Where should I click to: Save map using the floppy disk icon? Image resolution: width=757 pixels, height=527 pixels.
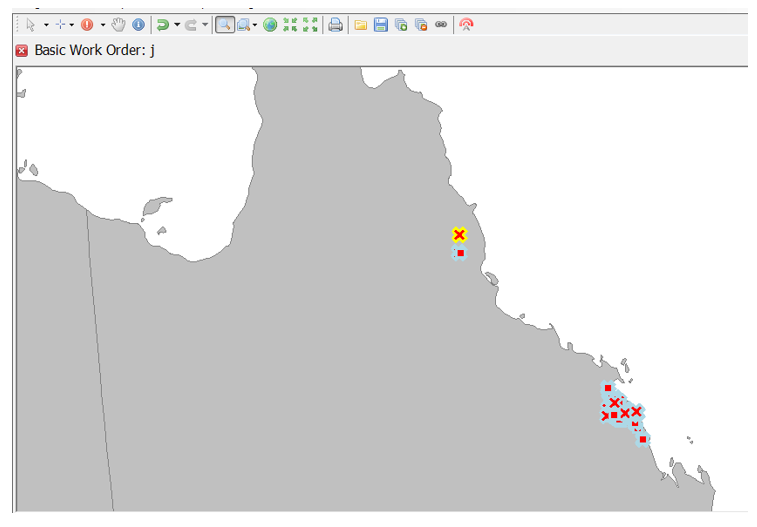click(381, 25)
